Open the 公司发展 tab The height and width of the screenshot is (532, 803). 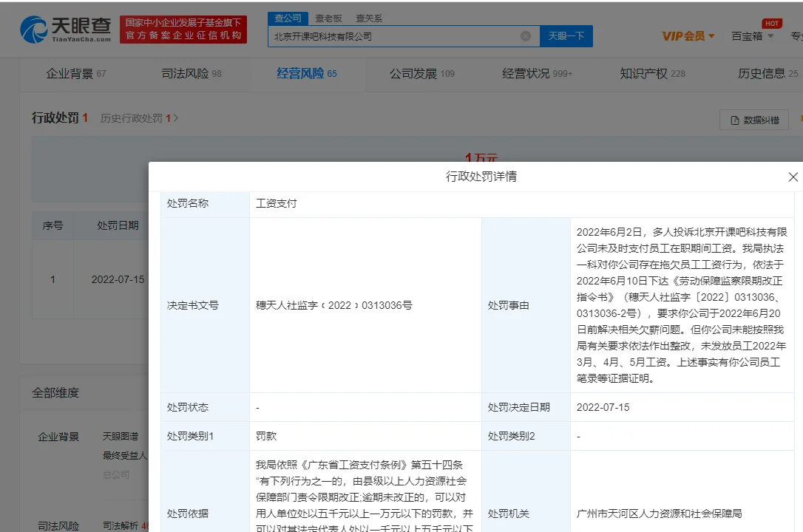[x=422, y=74]
